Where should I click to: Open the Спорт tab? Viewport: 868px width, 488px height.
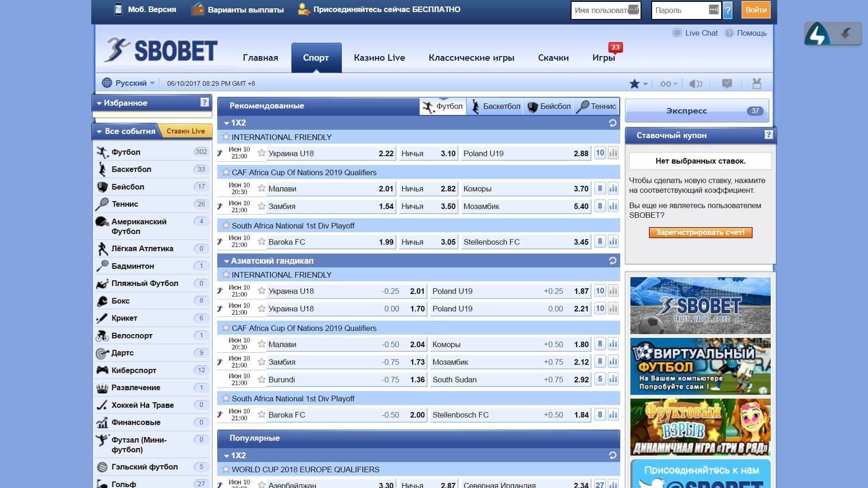point(316,58)
